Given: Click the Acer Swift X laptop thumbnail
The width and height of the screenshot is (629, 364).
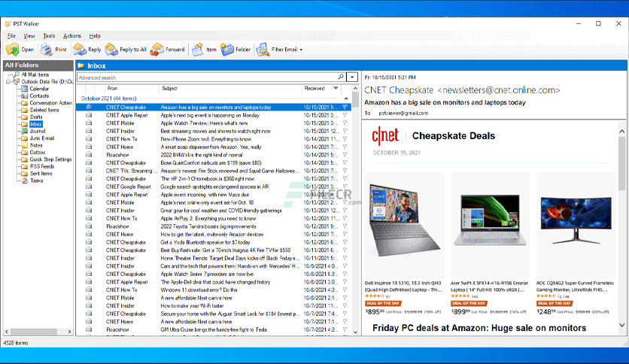Looking at the screenshot, I should (491, 220).
